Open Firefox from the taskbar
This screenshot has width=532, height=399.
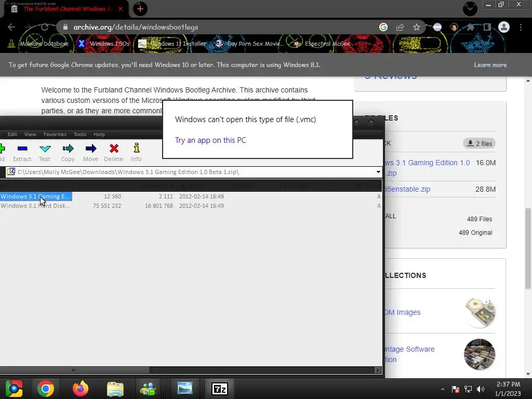(x=81, y=389)
